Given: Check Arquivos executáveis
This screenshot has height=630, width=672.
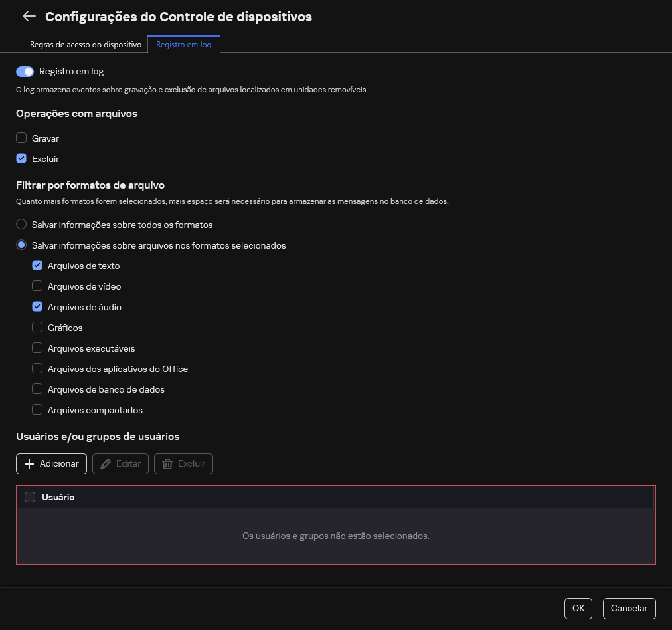Looking at the screenshot, I should coord(37,348).
